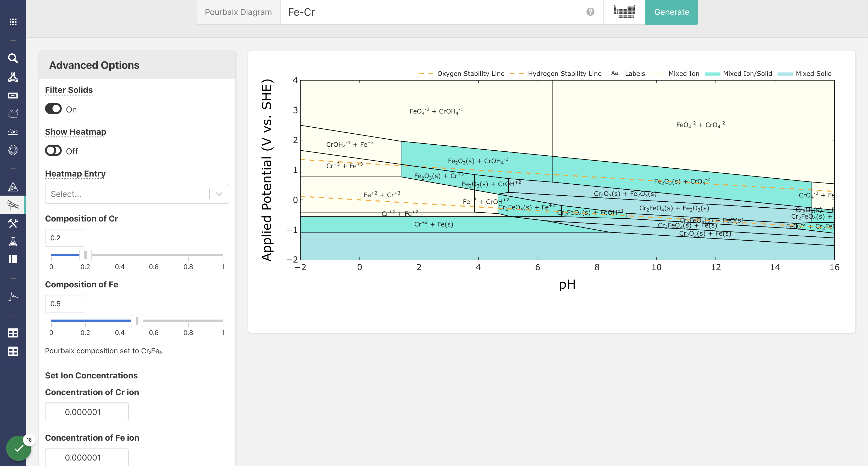Turn off the Filter Solids switch
Screen dimensions: 868x466
[53, 109]
